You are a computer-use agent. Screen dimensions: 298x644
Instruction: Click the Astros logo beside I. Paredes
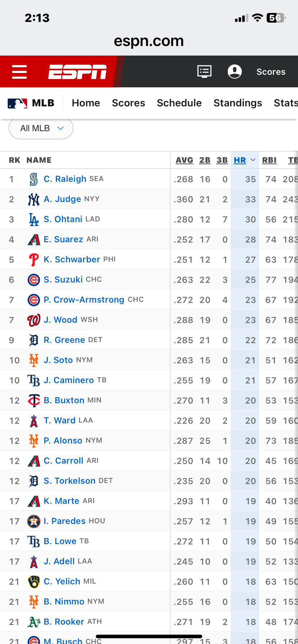coord(34,521)
